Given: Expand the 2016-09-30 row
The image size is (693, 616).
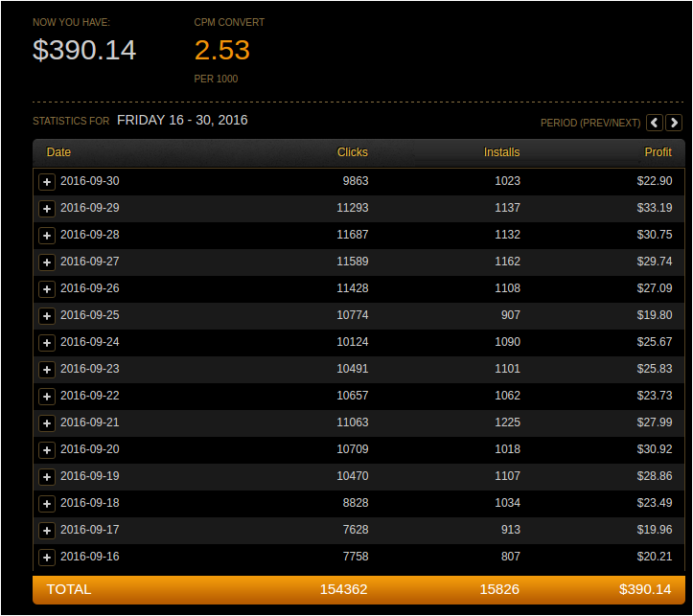Looking at the screenshot, I should pos(47,182).
